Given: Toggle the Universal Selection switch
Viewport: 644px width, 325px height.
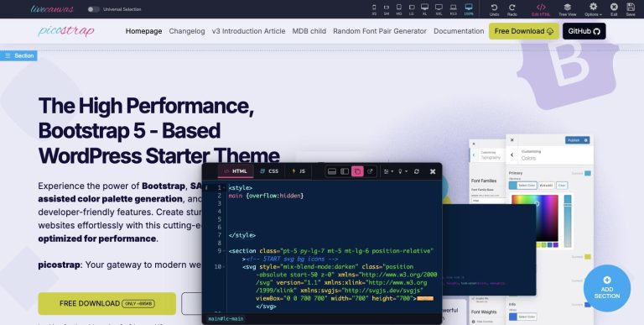Looking at the screenshot, I should tap(93, 9).
